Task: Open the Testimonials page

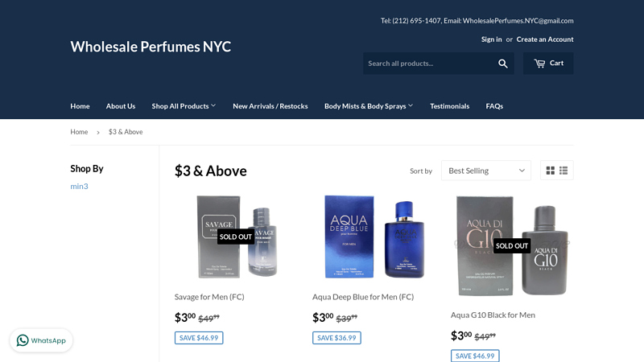Action: point(449,106)
